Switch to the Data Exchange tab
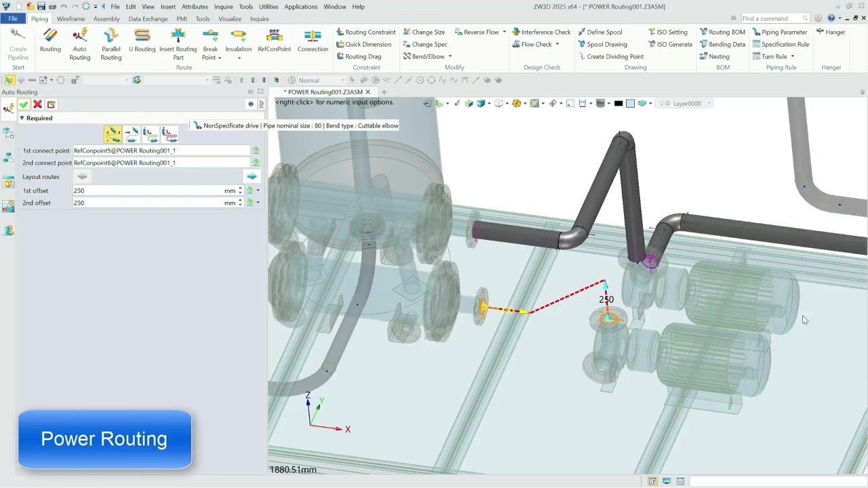Viewport: 868px width, 488px height. click(148, 19)
